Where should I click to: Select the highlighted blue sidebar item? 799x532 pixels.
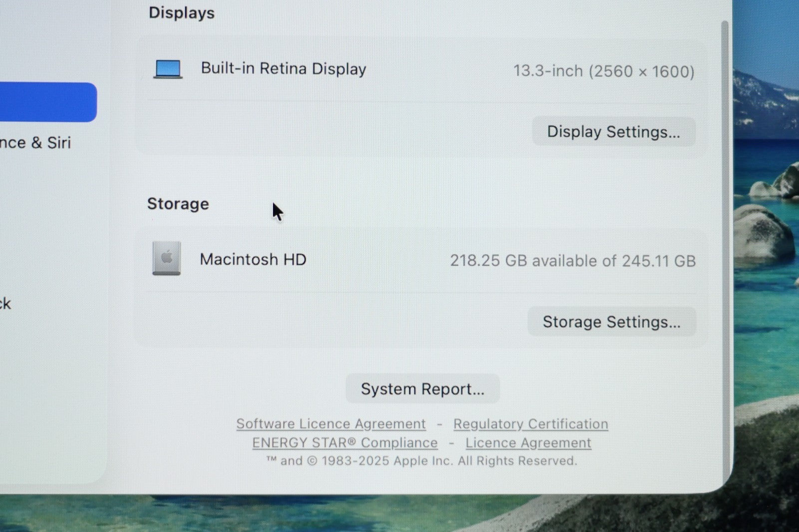(47, 102)
